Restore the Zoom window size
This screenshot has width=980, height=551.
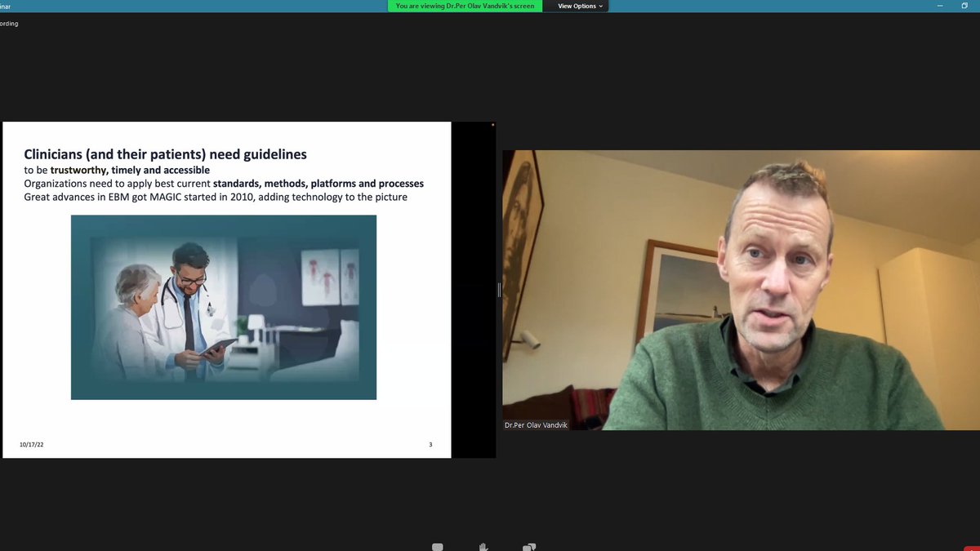pyautogui.click(x=964, y=6)
